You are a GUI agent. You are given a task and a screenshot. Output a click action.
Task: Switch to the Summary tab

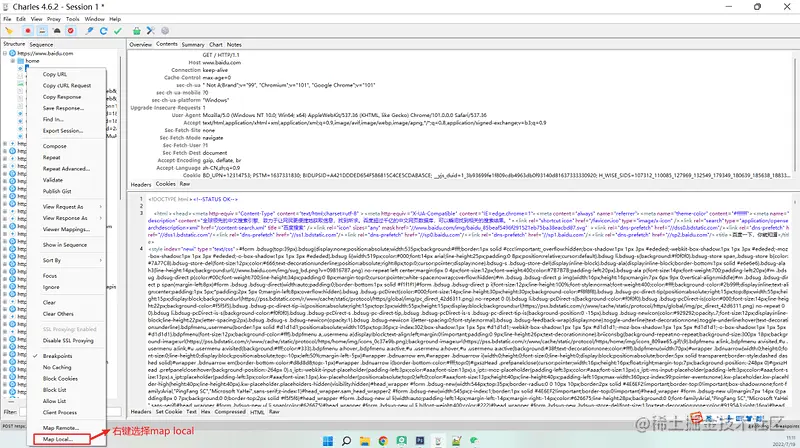193,44
